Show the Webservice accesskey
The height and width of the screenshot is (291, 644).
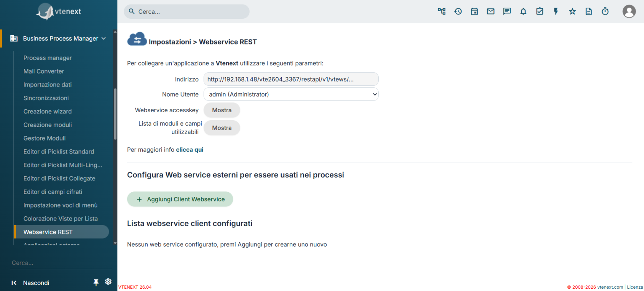tap(222, 110)
